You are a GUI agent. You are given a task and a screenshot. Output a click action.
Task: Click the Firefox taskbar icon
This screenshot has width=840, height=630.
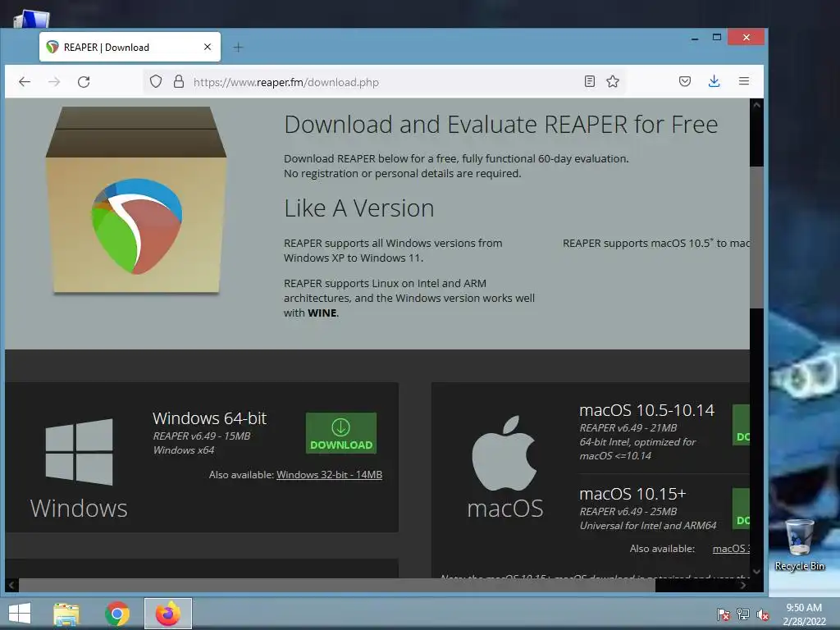(x=167, y=614)
